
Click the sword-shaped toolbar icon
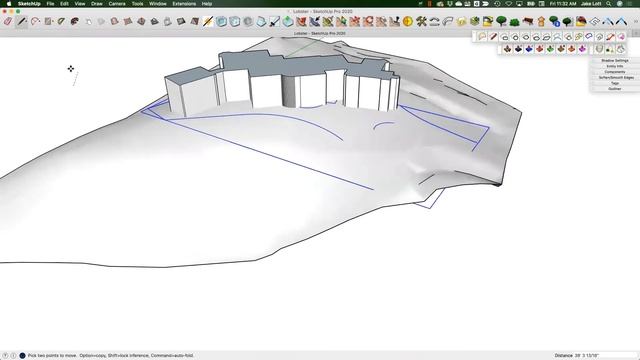click(x=274, y=21)
